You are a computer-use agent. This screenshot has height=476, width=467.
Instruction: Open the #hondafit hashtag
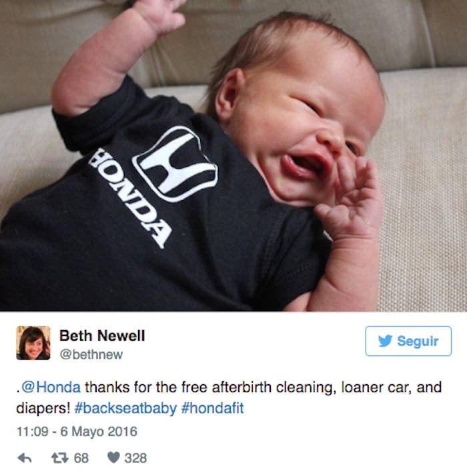(x=212, y=408)
